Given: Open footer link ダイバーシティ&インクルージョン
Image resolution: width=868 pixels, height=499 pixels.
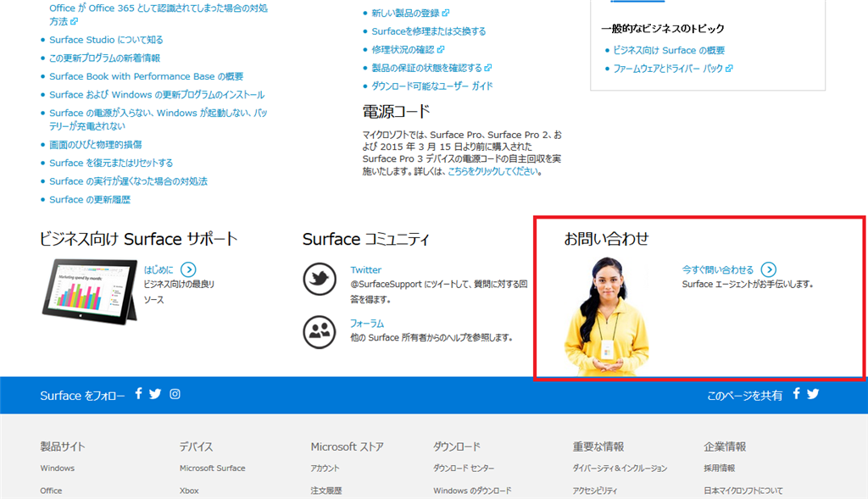Looking at the screenshot, I should (620, 468).
